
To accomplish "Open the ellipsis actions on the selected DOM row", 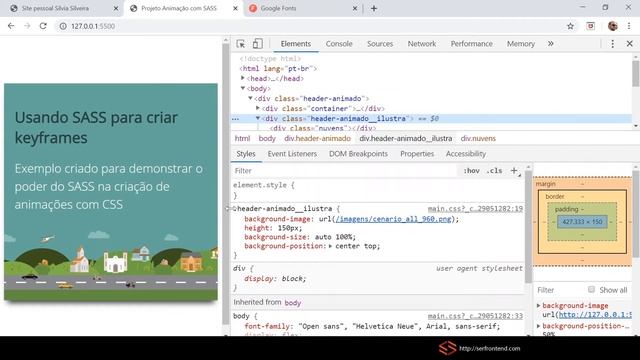I will point(236,119).
